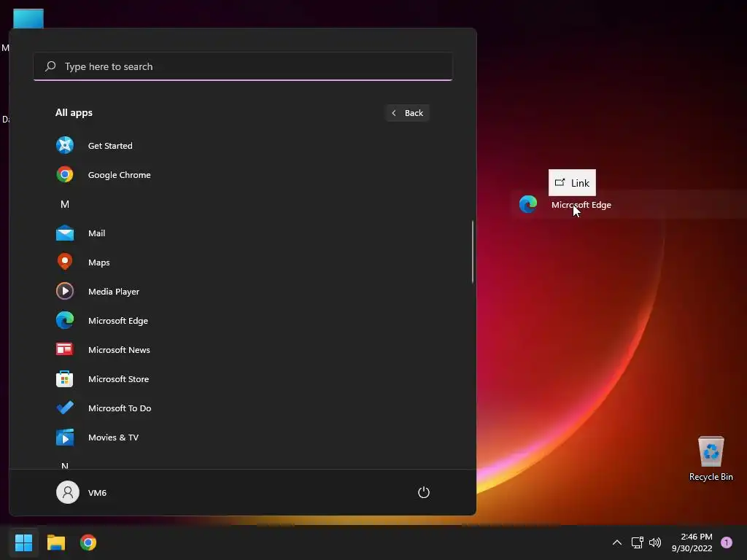Viewport: 747px width, 560px height.
Task: Go Back from All apps list
Action: coord(407,113)
